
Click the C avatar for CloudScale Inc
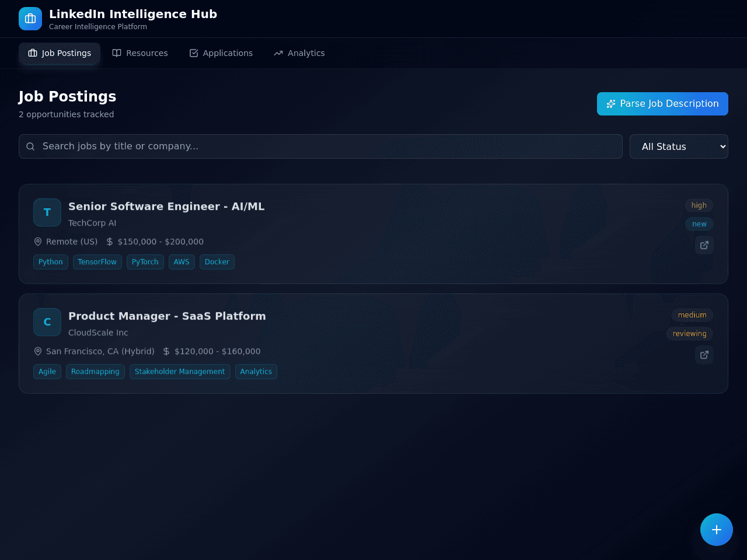coord(47,322)
